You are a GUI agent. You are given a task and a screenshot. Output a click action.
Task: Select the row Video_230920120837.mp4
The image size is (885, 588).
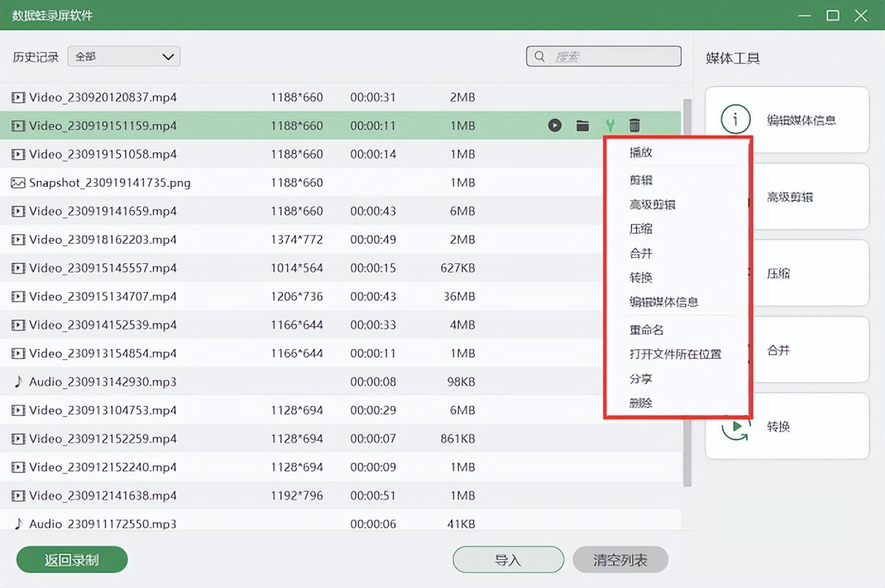click(340, 97)
